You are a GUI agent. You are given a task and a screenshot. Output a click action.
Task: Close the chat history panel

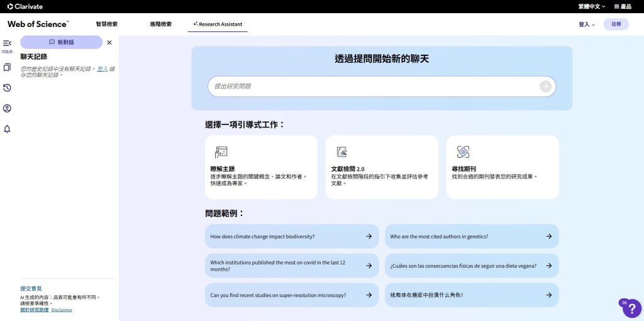109,43
